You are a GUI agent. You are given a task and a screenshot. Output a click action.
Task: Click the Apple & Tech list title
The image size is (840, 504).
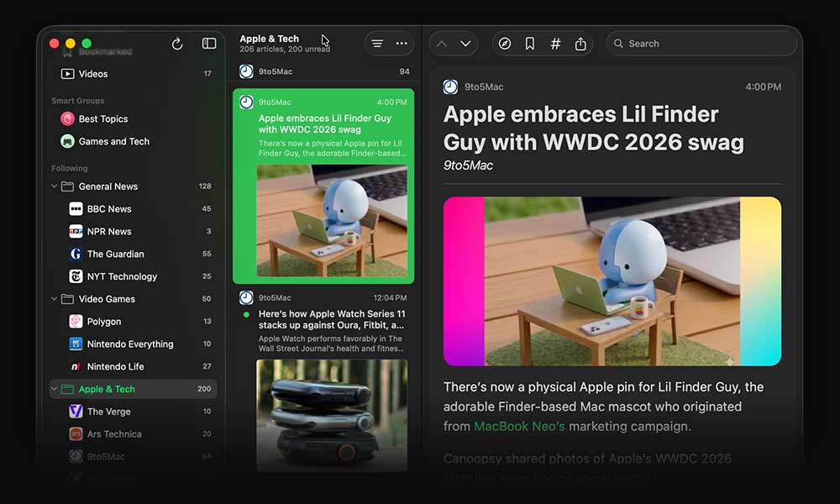[x=270, y=39]
